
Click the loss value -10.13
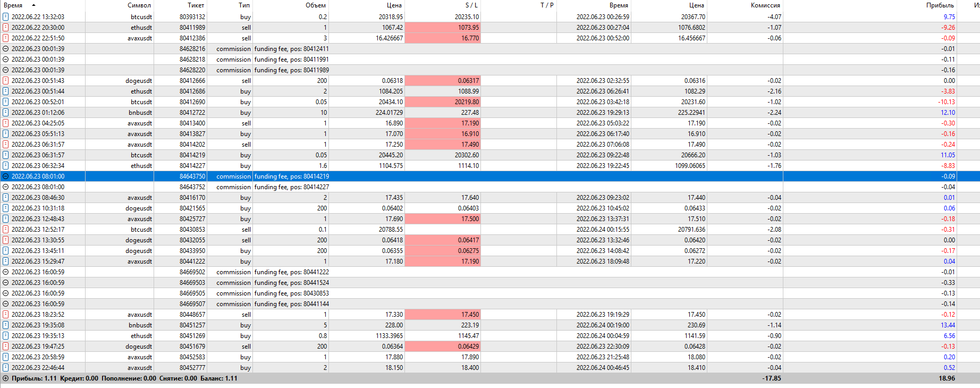(946, 102)
